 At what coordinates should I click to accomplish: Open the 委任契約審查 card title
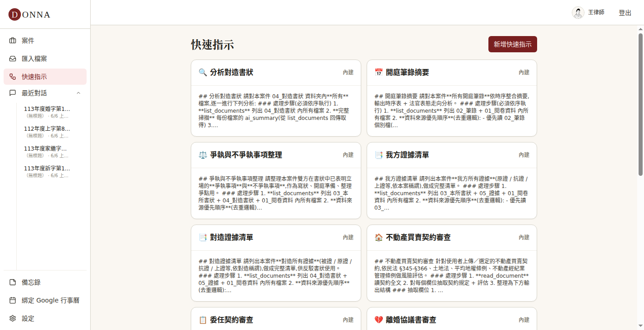[232, 320]
